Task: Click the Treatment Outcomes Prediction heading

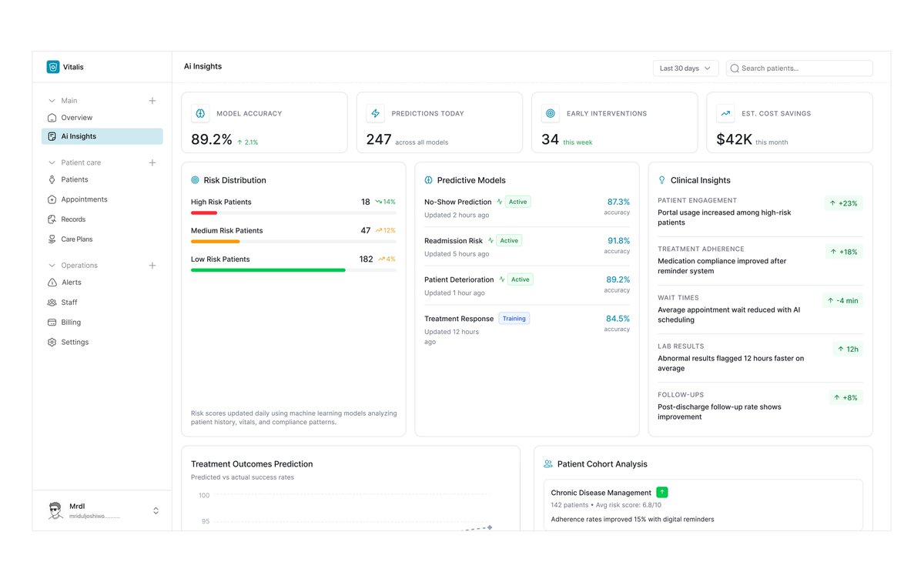Action: [252, 464]
